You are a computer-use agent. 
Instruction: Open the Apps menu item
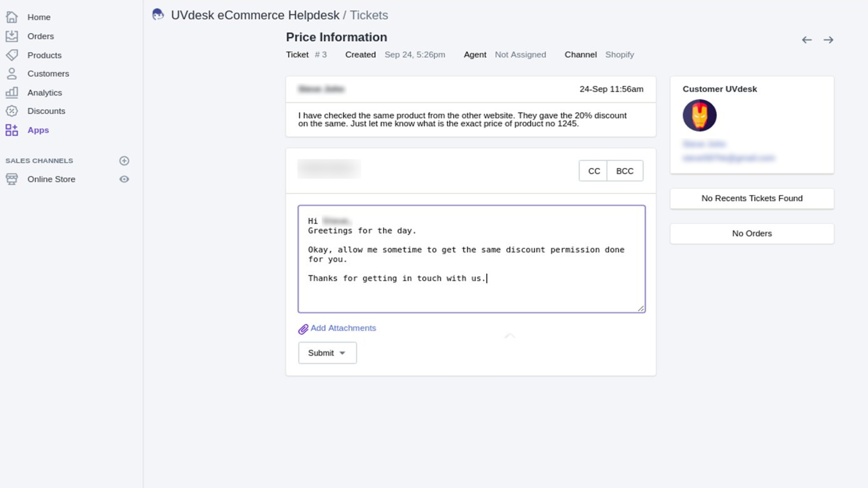[x=37, y=130]
